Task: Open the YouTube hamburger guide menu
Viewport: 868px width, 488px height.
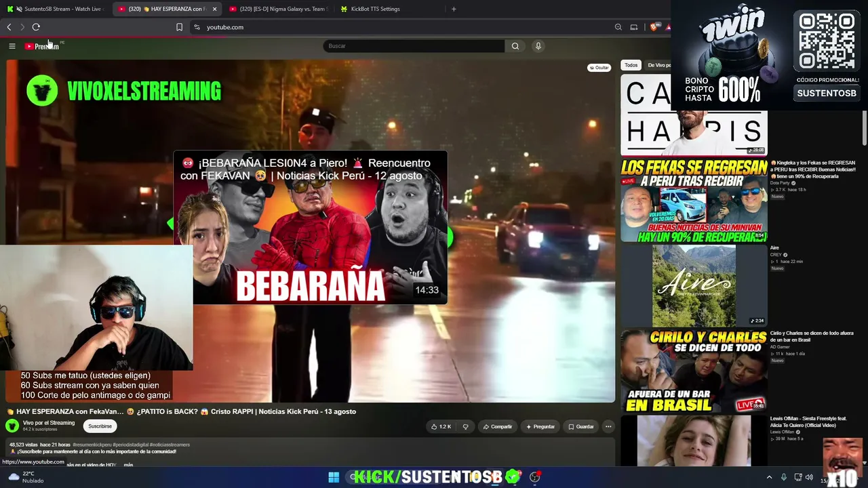Action: [x=12, y=46]
